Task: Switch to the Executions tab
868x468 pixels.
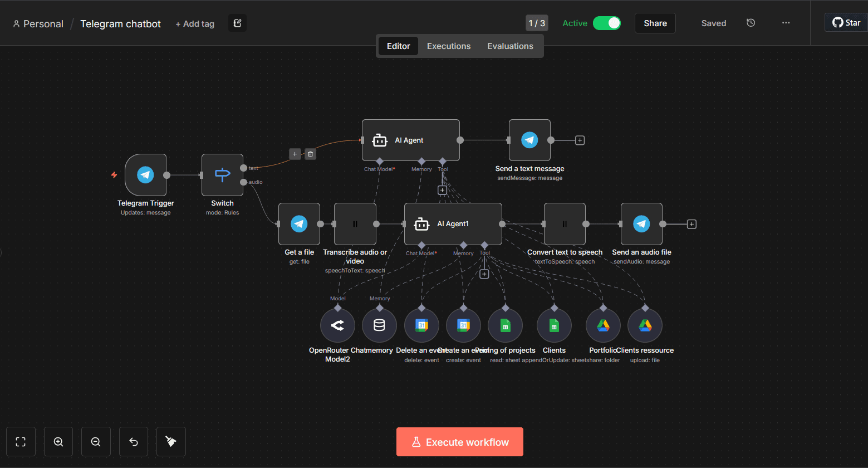Action: [x=449, y=46]
